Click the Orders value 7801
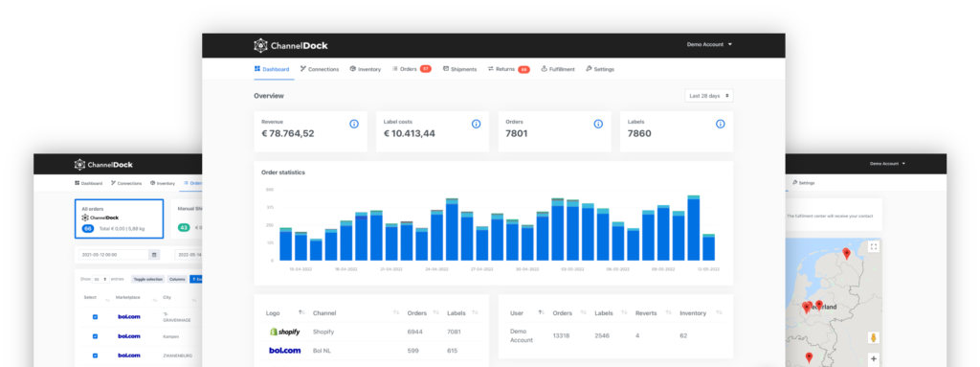 (516, 133)
